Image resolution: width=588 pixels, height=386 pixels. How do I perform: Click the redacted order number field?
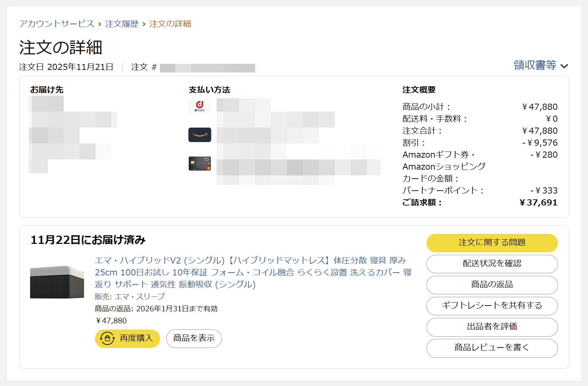point(207,68)
